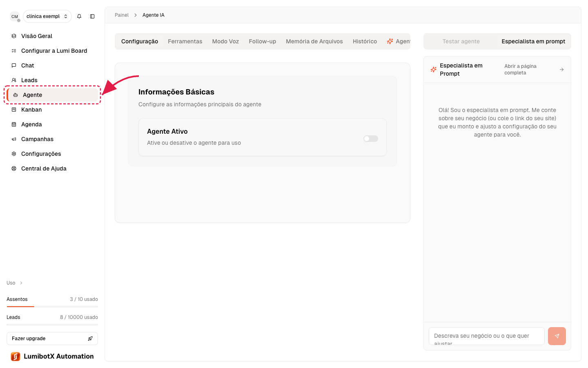Switch to the Modo Voz tab

tap(225, 41)
